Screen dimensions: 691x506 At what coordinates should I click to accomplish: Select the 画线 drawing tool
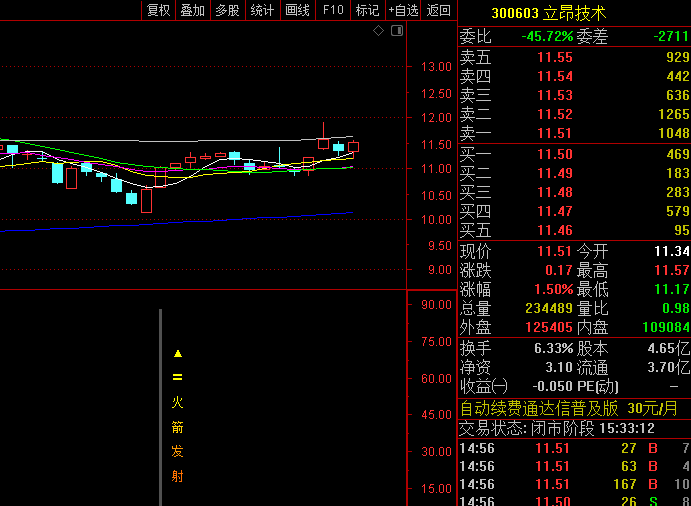pos(297,10)
